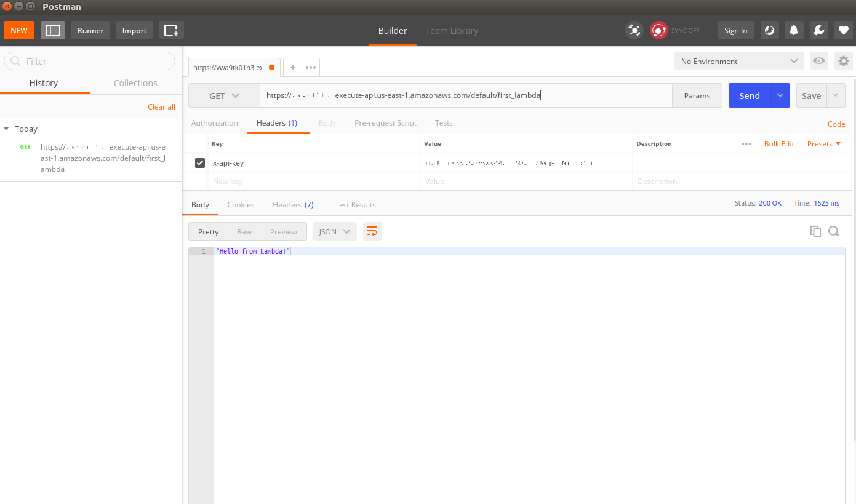The width and height of the screenshot is (856, 504).
Task: Open notifications with the bell icon
Action: point(794,30)
